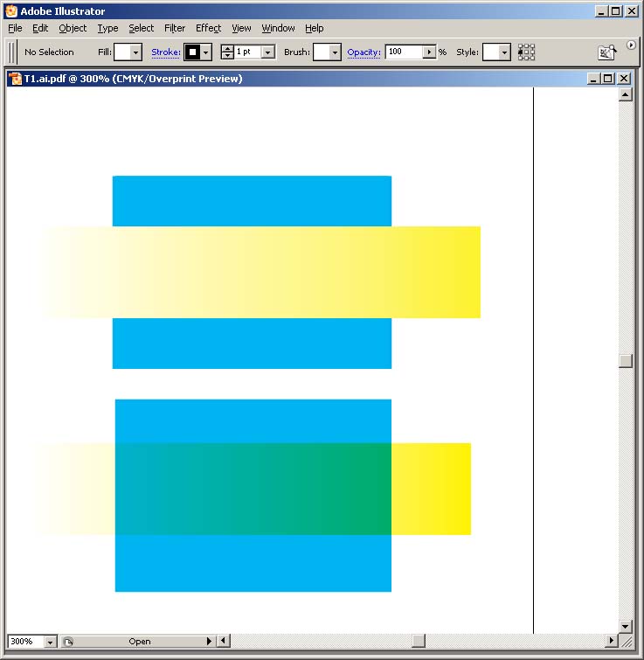Click the Style preview box
Screen dimensions: 644x660
click(x=491, y=52)
